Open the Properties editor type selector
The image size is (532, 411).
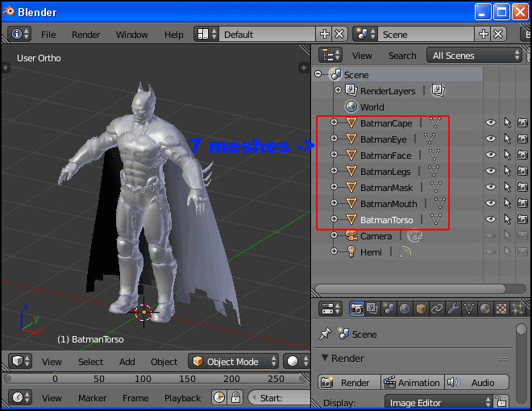[330, 309]
